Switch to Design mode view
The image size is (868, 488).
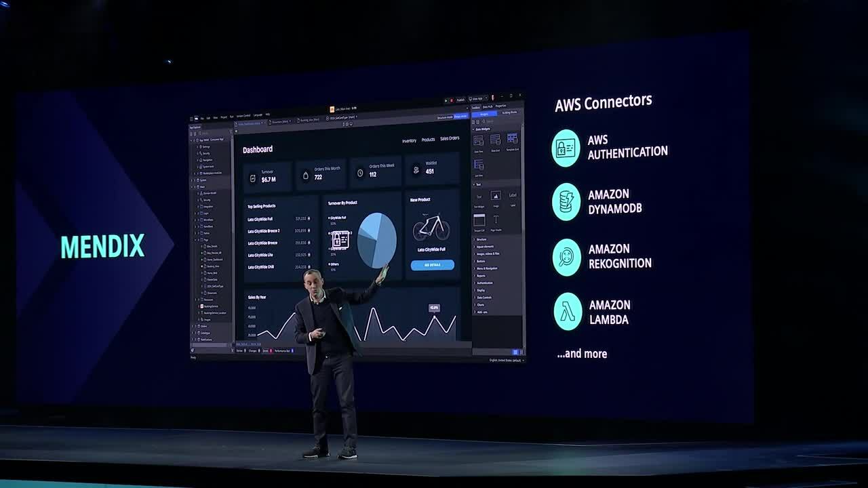click(461, 117)
